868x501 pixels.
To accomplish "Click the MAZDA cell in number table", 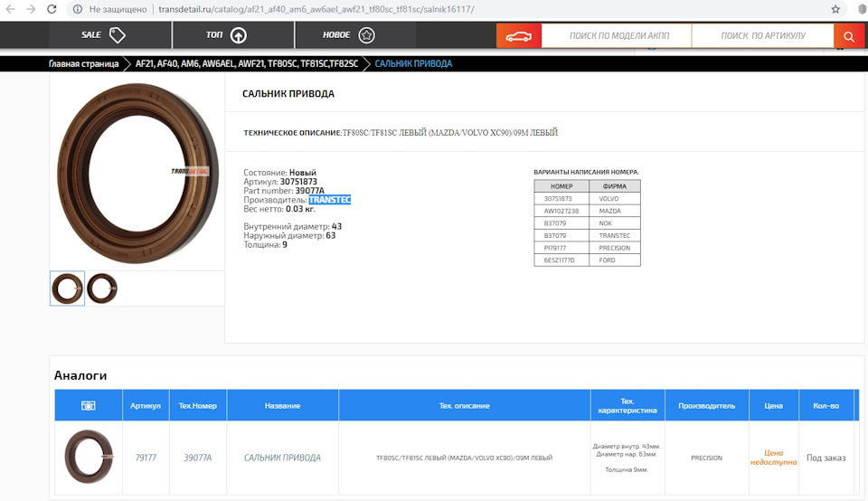I will coord(615,211).
